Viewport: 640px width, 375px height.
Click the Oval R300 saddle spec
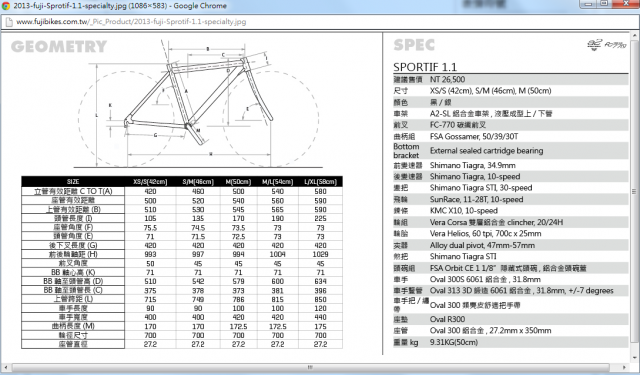pyautogui.click(x=447, y=319)
